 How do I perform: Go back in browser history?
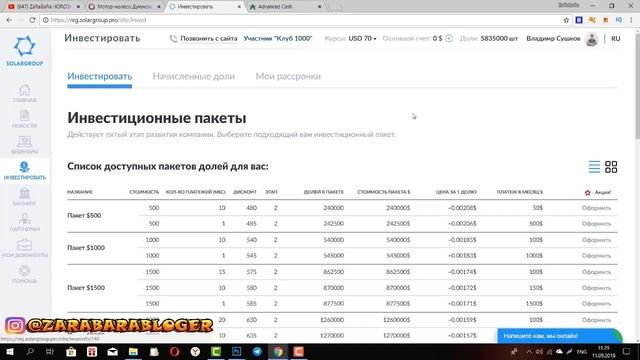click(9, 20)
